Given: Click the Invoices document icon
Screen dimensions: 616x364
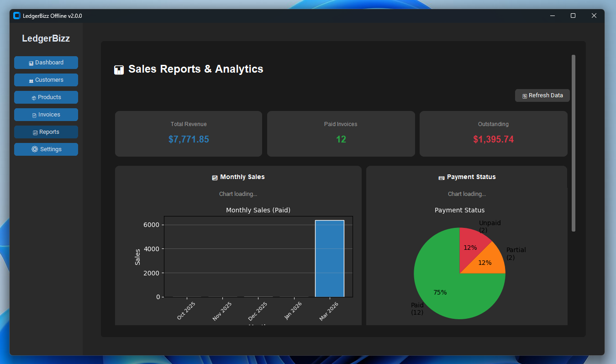Looking at the screenshot, I should (x=34, y=115).
